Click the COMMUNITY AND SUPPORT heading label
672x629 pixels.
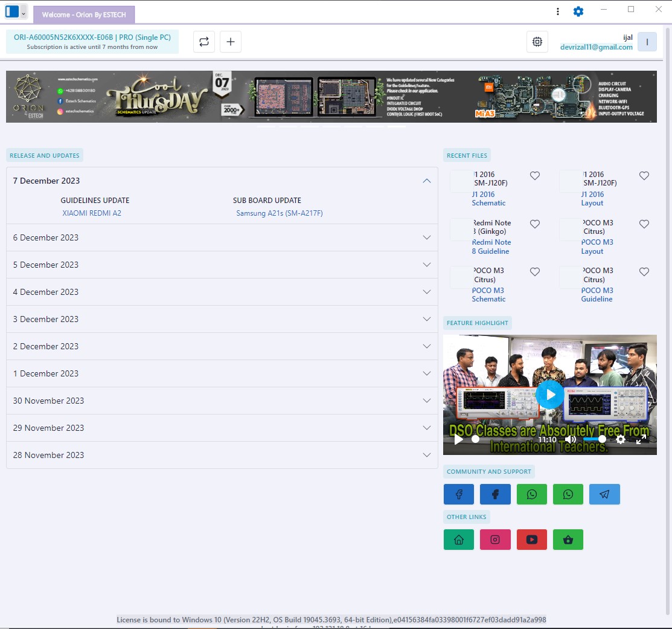488,472
